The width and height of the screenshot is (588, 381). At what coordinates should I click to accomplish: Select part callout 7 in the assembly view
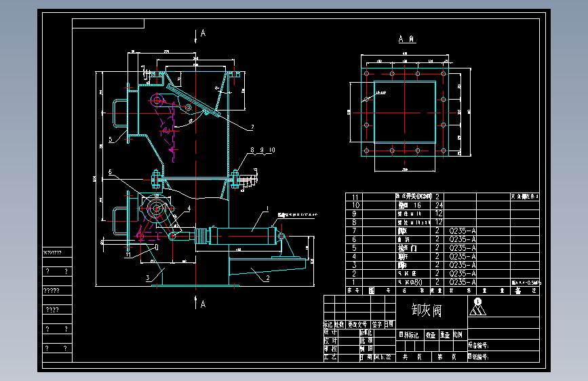click(252, 127)
